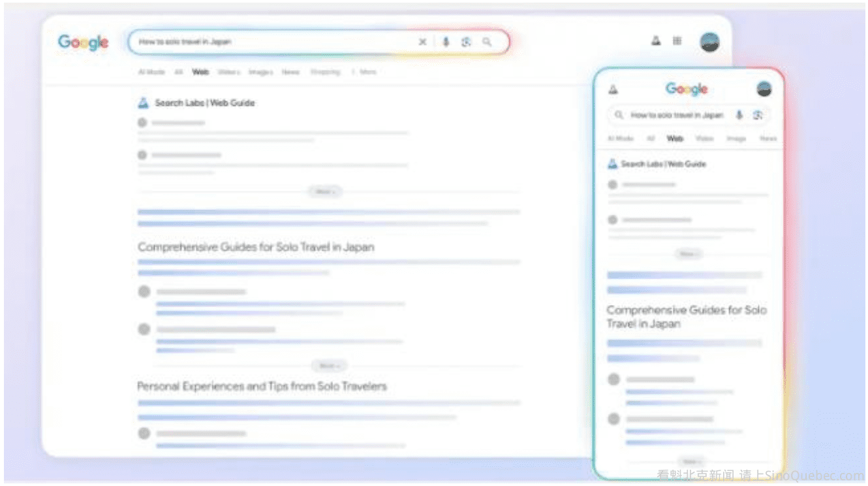Screen dimensions: 868x486
Task: Expand the first More button under Web Guide
Action: 325,192
